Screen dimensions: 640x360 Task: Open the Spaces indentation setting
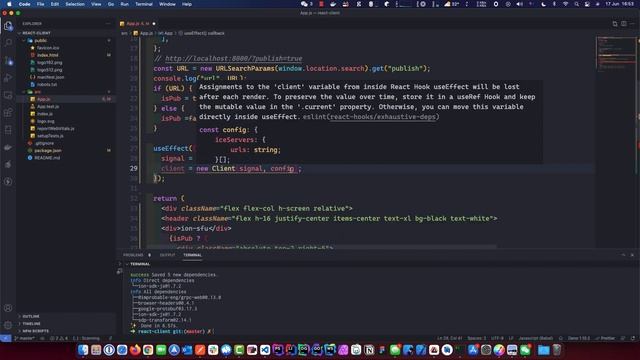pyautogui.click(x=476, y=338)
